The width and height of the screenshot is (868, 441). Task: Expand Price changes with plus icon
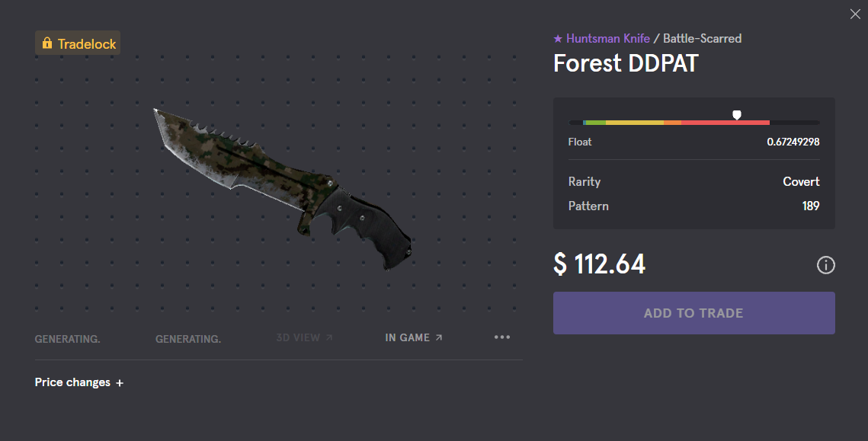120,383
